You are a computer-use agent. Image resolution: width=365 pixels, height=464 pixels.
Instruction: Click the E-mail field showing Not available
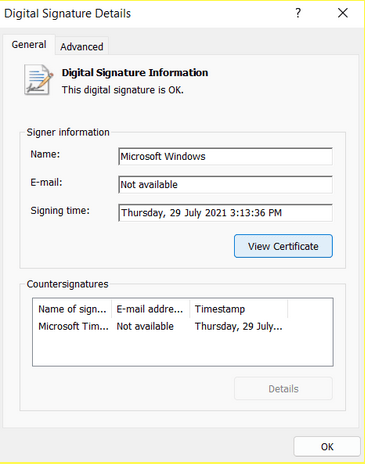225,184
